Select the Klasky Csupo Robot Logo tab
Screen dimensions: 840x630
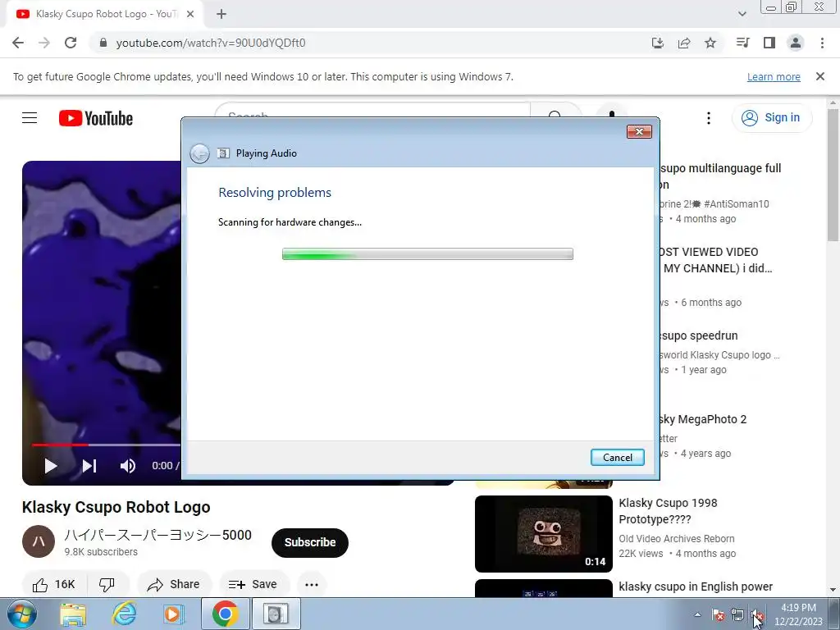point(105,15)
